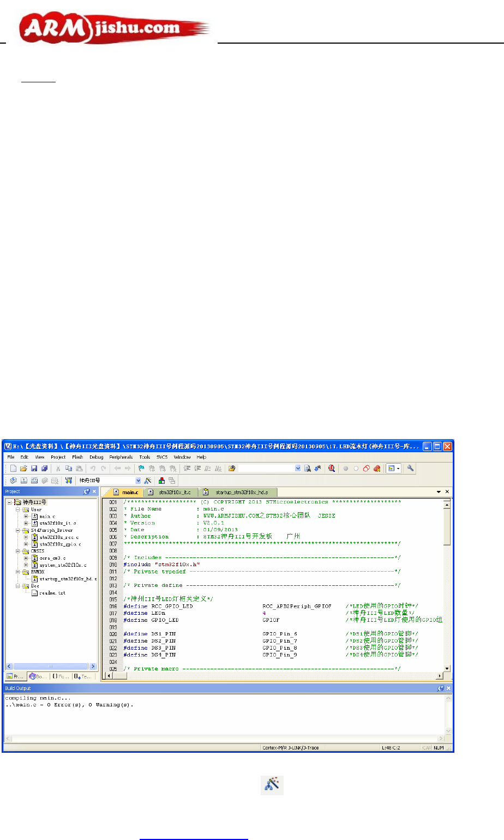Click the Indent selection icon

click(187, 468)
